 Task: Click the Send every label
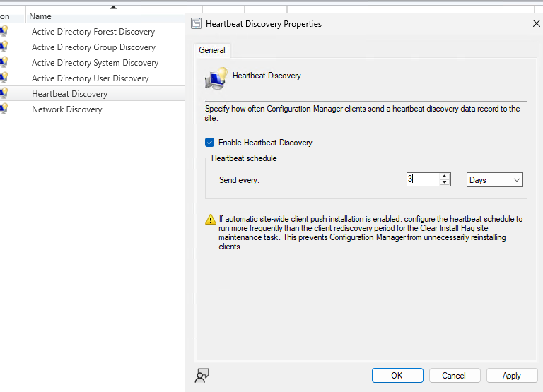point(239,180)
